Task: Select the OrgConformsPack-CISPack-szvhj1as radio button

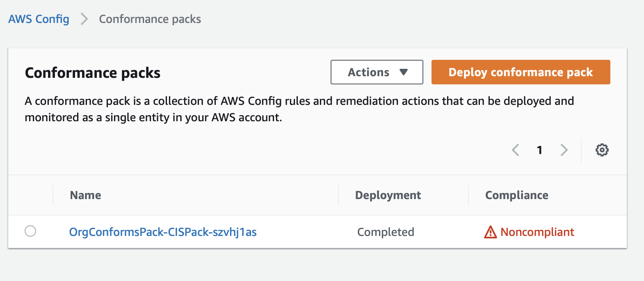Action: pos(30,231)
